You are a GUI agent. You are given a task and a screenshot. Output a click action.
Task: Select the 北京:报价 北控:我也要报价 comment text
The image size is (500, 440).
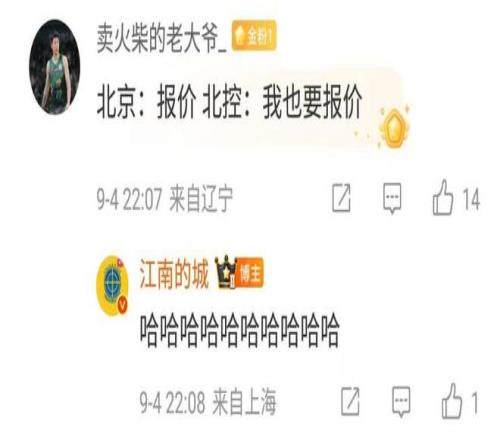coord(229,101)
